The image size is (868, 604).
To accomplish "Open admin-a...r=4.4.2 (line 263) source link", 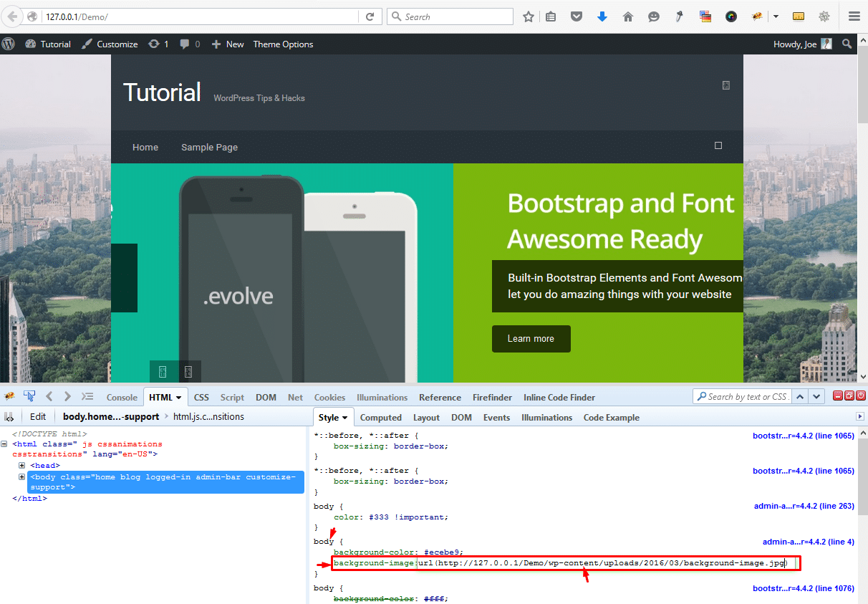I will tap(804, 506).
